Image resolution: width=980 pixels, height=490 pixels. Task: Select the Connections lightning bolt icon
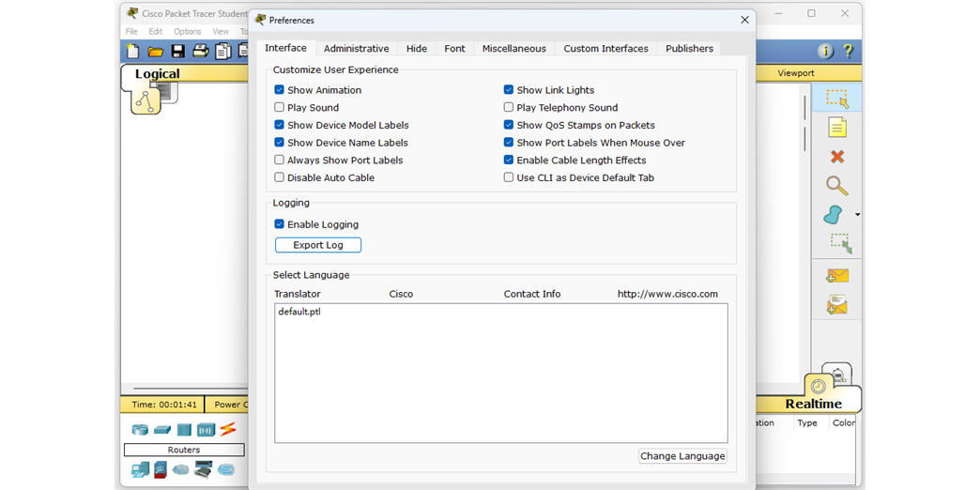pos(227,429)
